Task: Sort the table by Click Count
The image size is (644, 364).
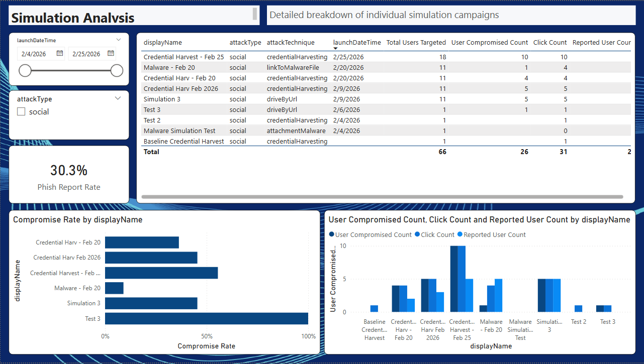Action: [x=550, y=42]
